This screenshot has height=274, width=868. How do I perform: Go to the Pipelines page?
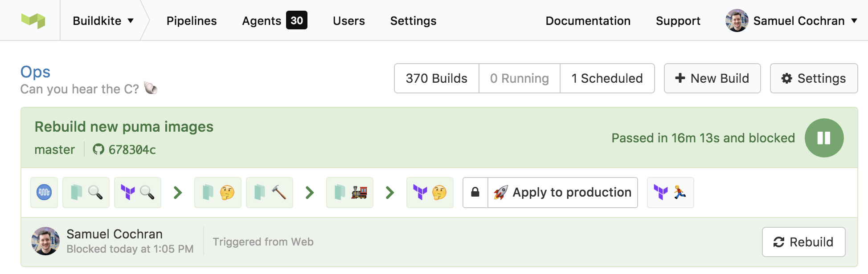[192, 20]
